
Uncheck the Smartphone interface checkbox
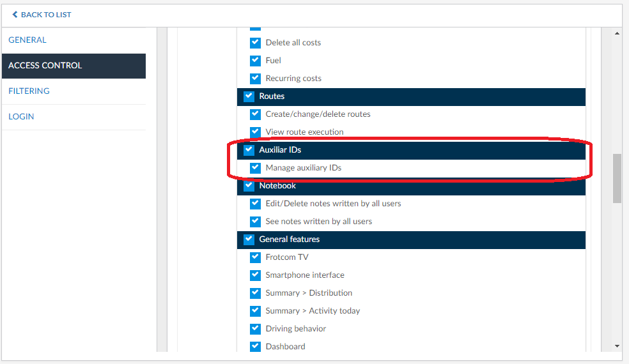click(x=255, y=275)
